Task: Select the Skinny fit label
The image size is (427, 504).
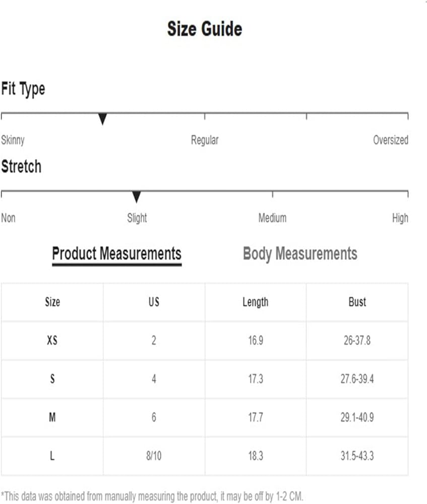Action: click(x=13, y=140)
